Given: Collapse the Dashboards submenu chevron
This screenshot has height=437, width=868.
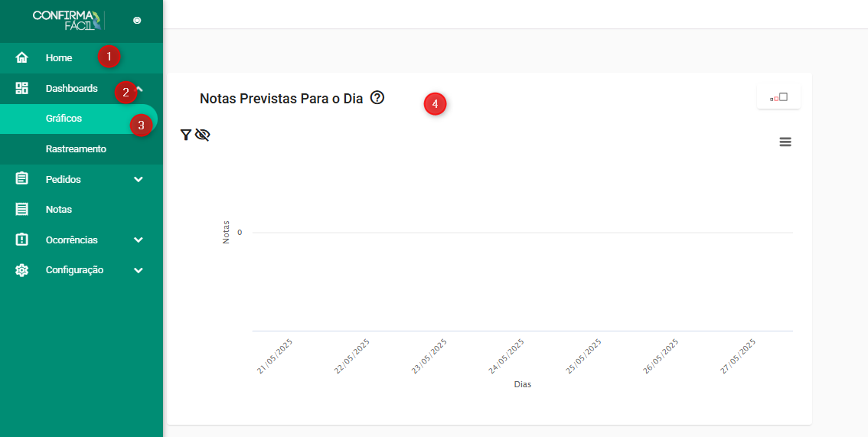Looking at the screenshot, I should pyautogui.click(x=140, y=87).
